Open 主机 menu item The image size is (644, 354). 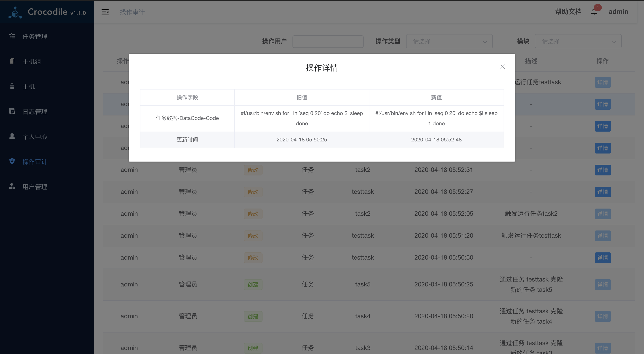pyautogui.click(x=28, y=87)
